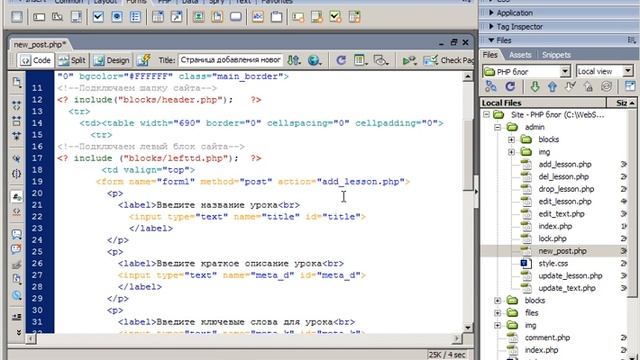Switch to Split view
Viewport: 640px width, 360px height.
point(72,60)
